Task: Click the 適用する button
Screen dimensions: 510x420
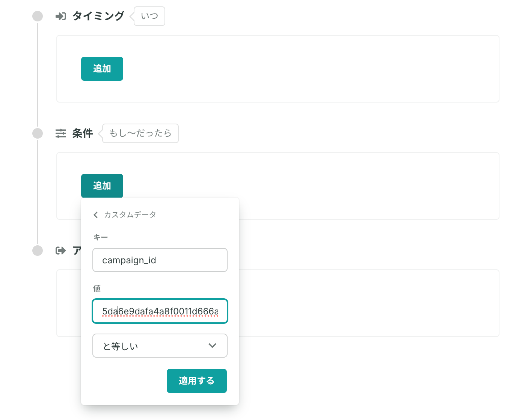Action: coord(197,381)
